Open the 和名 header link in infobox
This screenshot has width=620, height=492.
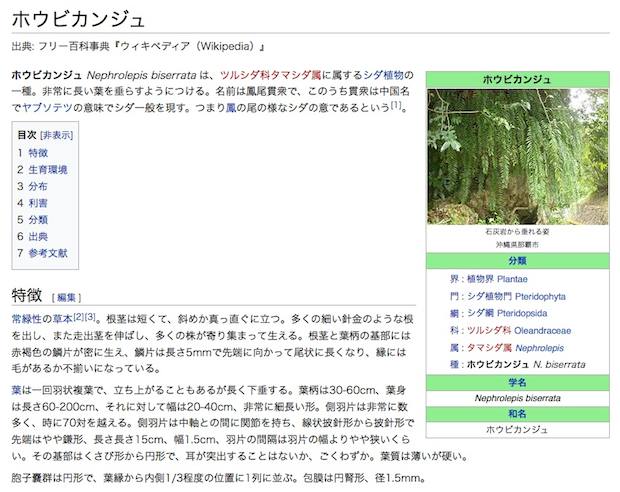pyautogui.click(x=518, y=414)
